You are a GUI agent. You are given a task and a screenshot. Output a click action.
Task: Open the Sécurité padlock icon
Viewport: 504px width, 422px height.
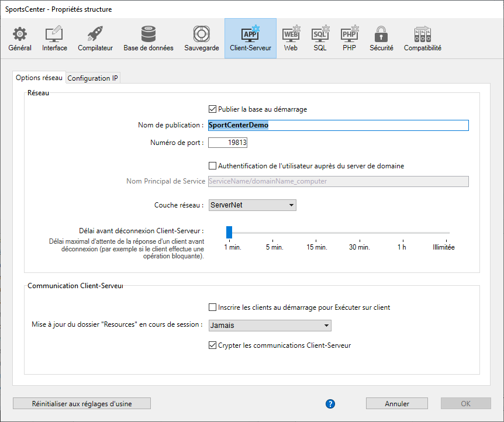click(381, 39)
